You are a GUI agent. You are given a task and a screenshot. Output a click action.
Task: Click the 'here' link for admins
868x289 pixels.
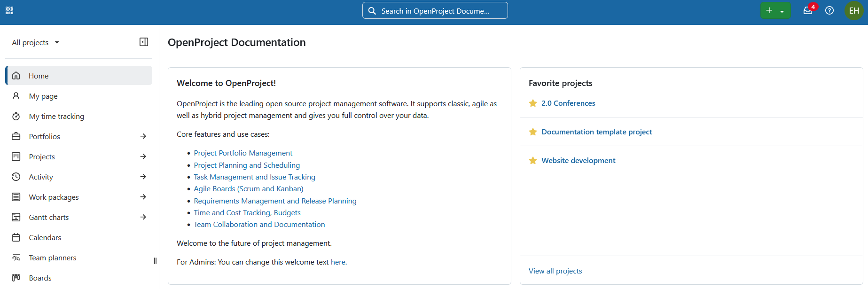[338, 262]
